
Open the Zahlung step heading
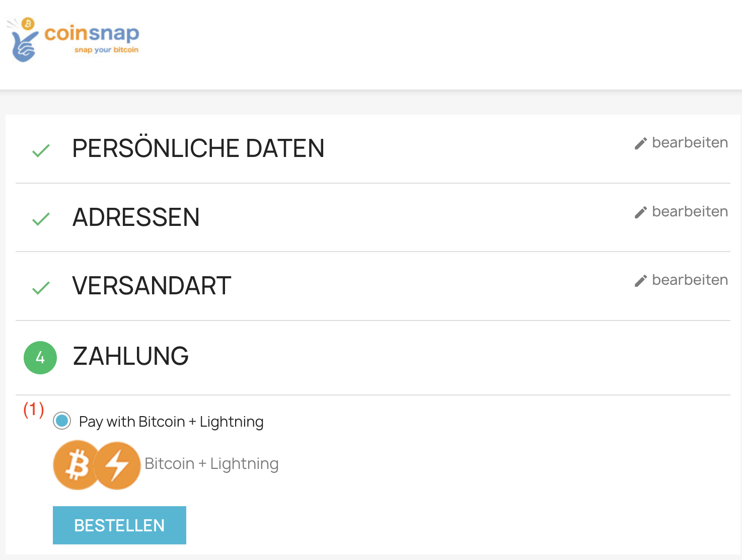(131, 356)
